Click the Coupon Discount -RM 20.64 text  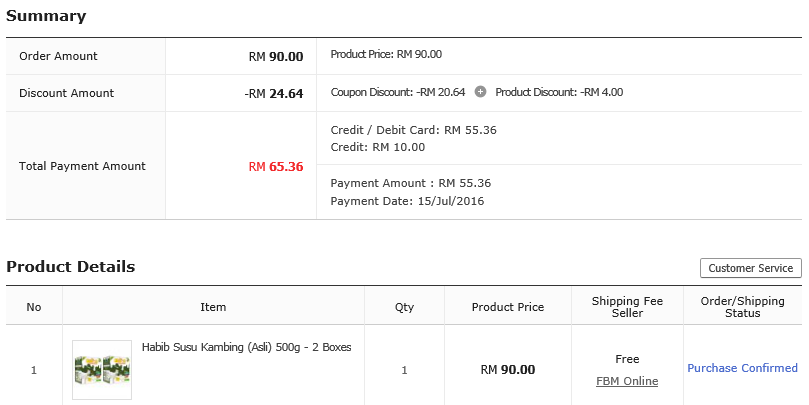point(398,92)
